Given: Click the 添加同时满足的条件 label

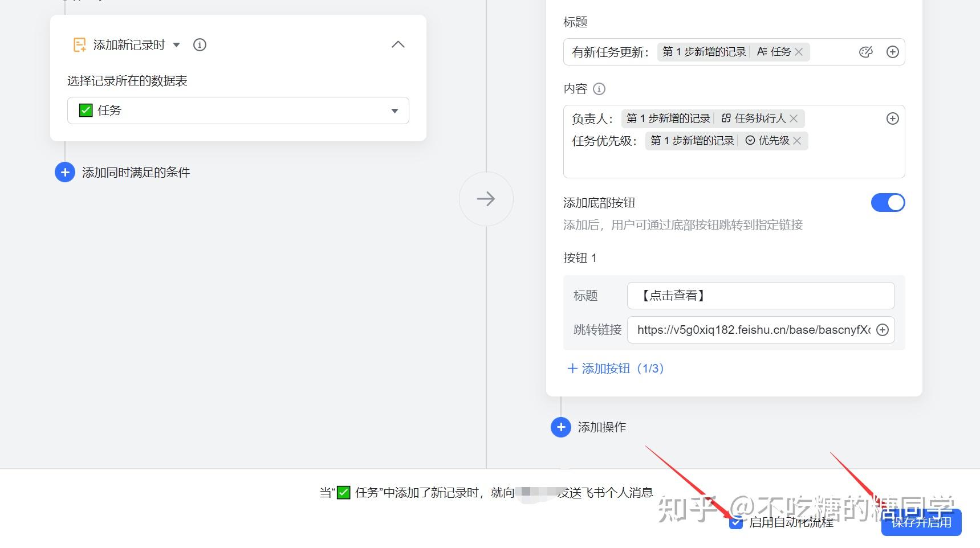Looking at the screenshot, I should click(x=136, y=173).
